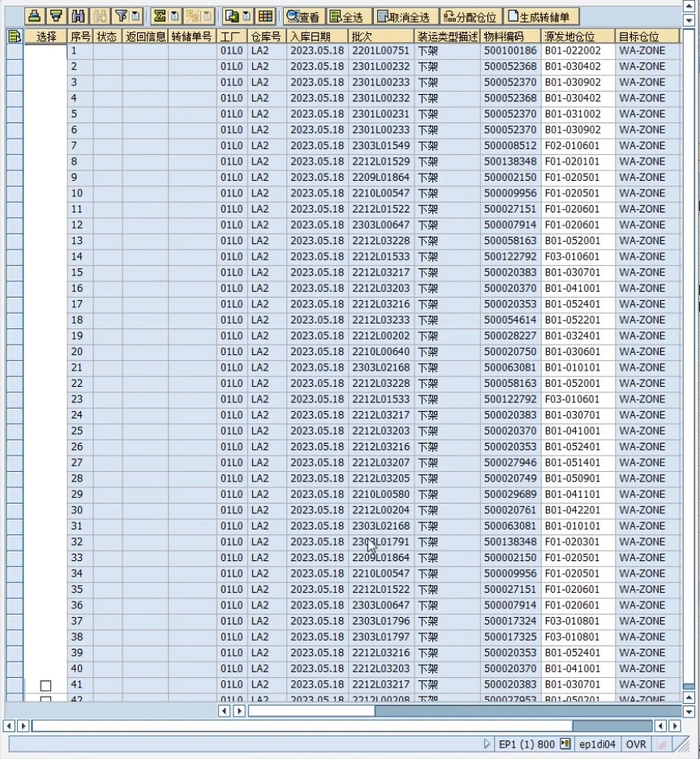Open the grid layout settings icon
This screenshot has height=759, width=700.
264,16
